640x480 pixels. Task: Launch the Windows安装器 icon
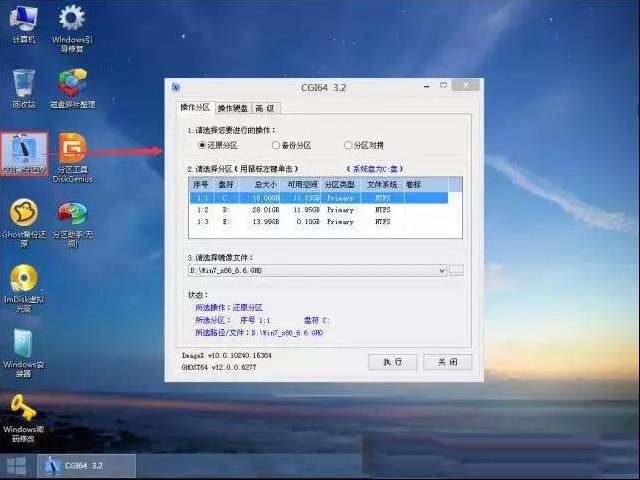click(x=24, y=353)
